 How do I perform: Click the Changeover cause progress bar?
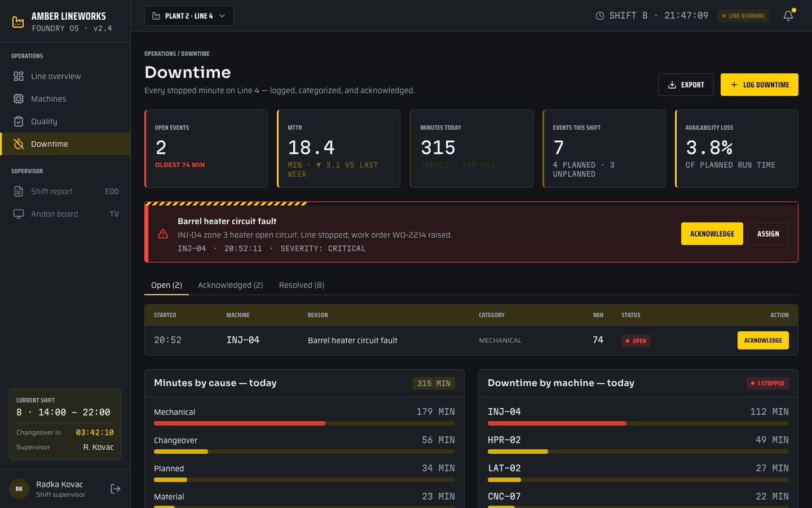click(x=304, y=452)
